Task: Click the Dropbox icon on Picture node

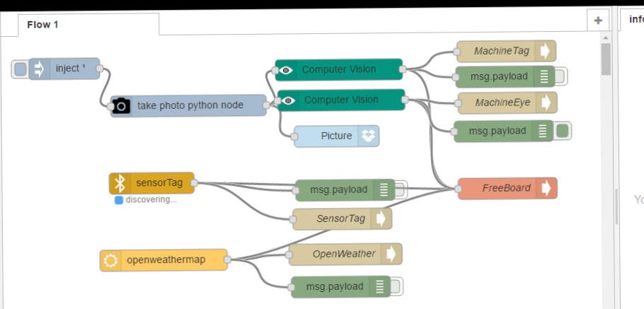Action: [369, 136]
